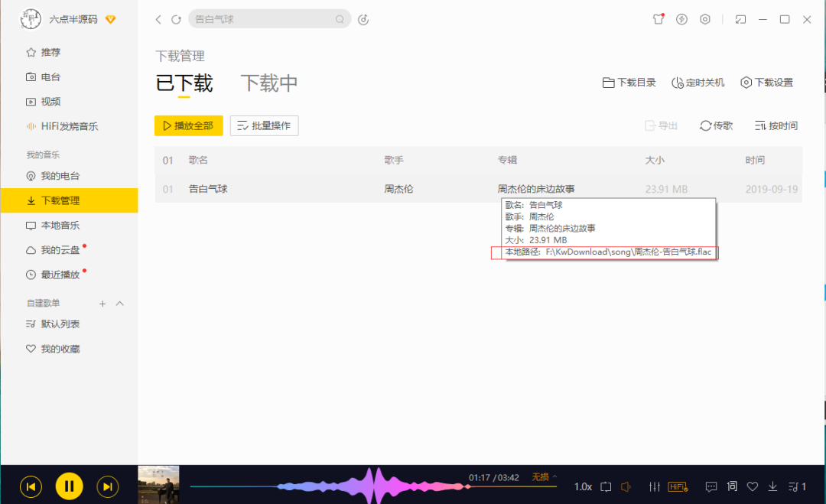Image resolution: width=826 pixels, height=504 pixels.
Task: Click the 歌手 column header
Action: tap(394, 160)
